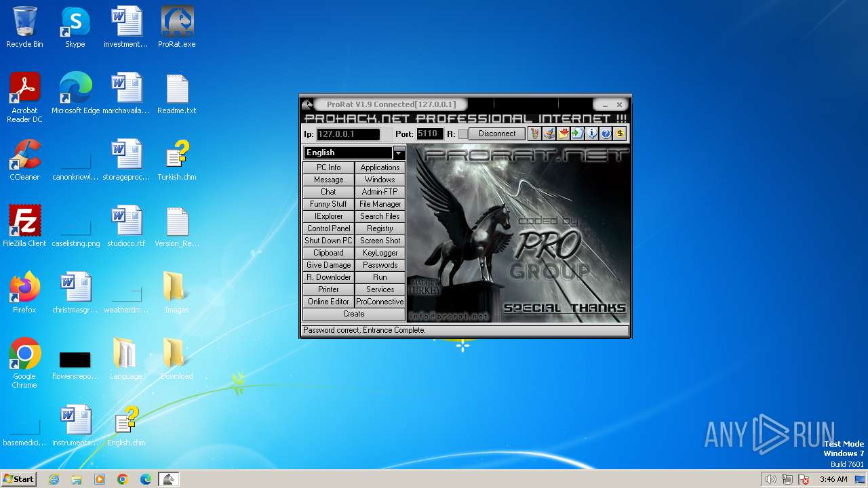Open the Chat menu item
The height and width of the screenshot is (488, 868).
click(x=329, y=192)
